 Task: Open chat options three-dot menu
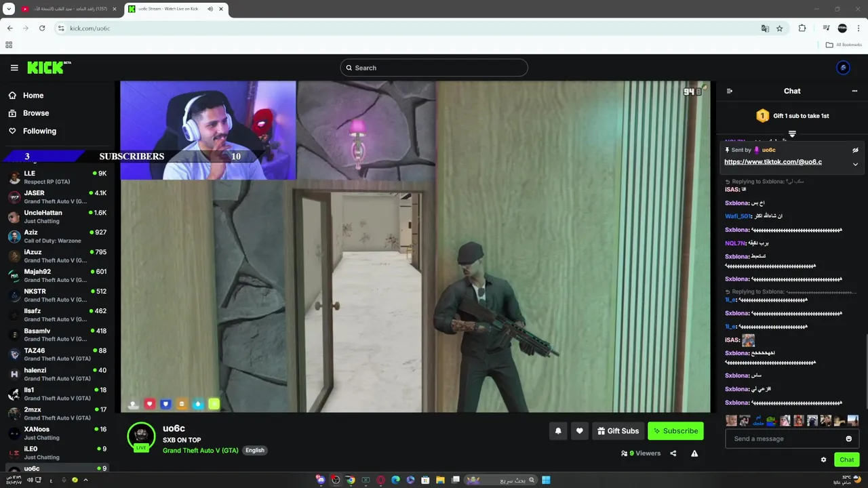click(854, 91)
